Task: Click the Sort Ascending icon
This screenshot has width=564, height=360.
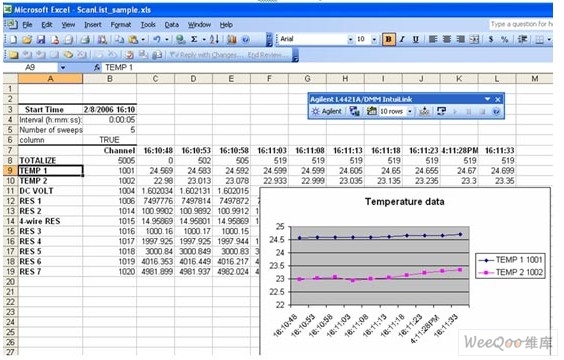Action: coord(214,39)
